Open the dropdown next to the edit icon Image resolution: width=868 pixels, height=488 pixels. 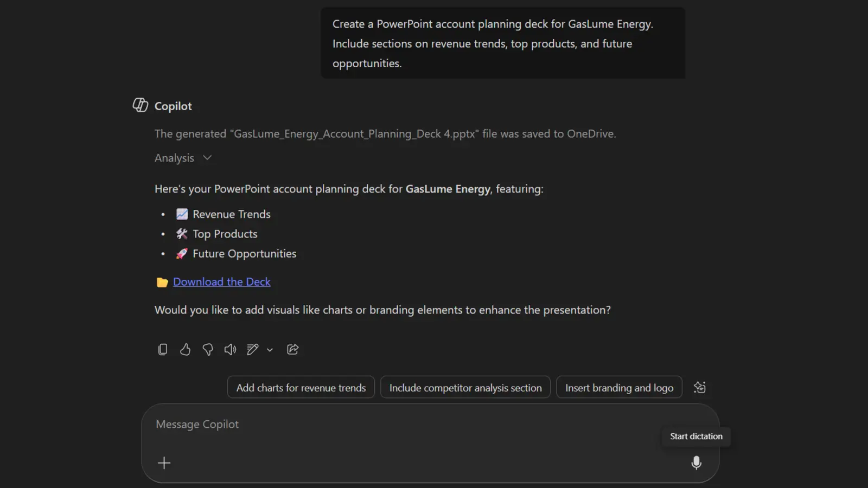[x=270, y=350]
